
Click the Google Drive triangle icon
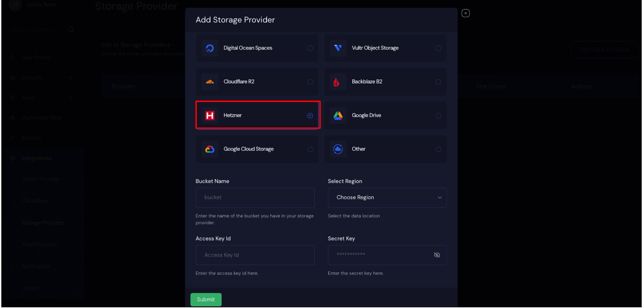(x=338, y=116)
